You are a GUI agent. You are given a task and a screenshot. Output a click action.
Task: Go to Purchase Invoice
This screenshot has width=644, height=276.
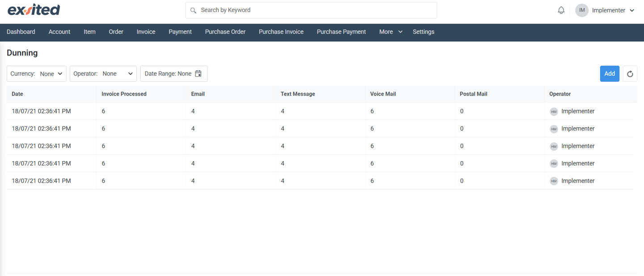[x=281, y=32]
